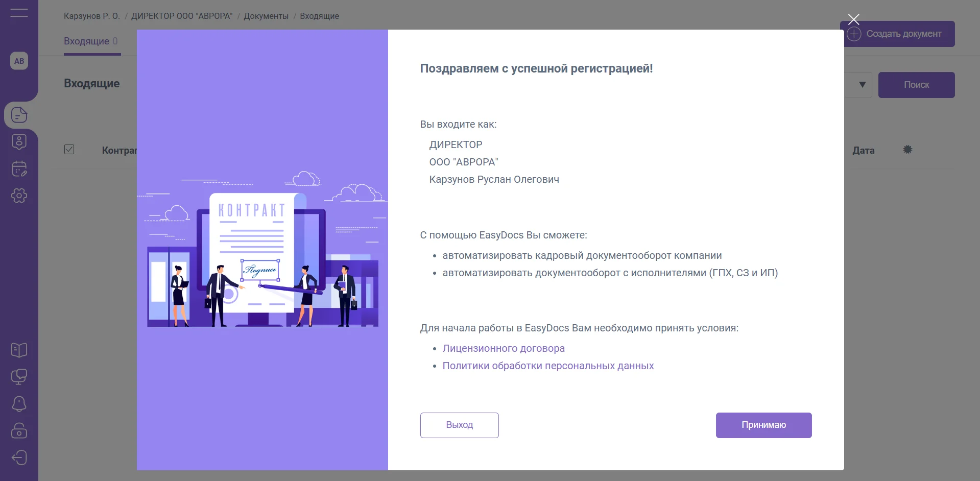The height and width of the screenshot is (481, 980).
Task: Open the Лицензионного договора link
Action: 504,348
